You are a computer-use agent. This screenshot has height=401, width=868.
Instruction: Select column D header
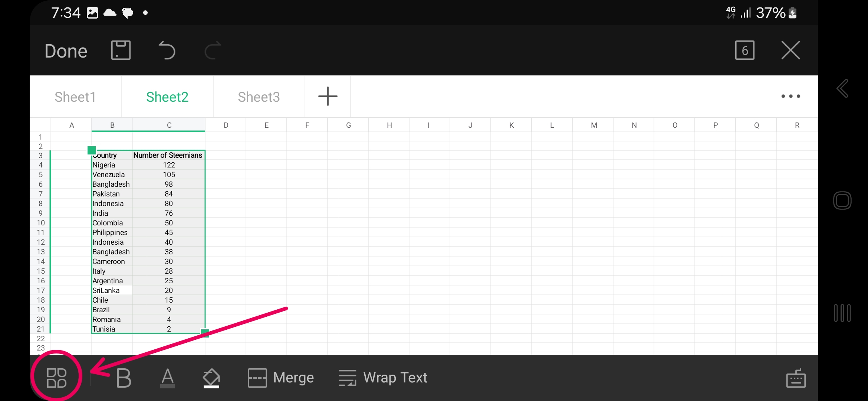226,125
